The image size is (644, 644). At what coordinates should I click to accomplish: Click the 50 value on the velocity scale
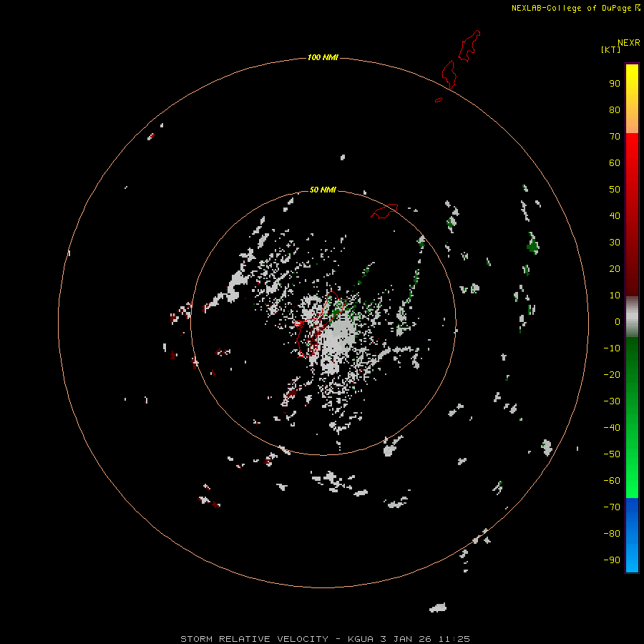(x=615, y=190)
